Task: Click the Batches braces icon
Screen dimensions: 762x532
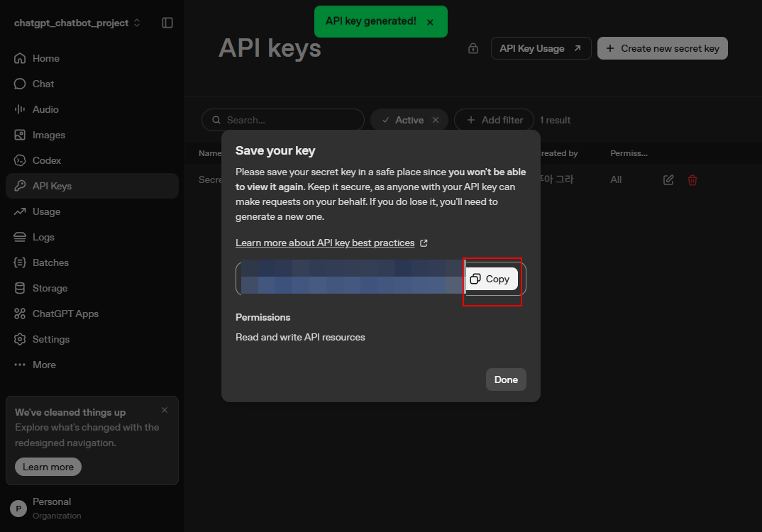Action: (20, 263)
